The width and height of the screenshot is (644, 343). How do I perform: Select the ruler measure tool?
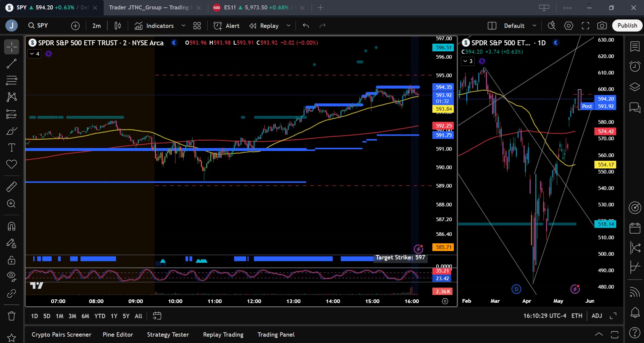coord(11,187)
